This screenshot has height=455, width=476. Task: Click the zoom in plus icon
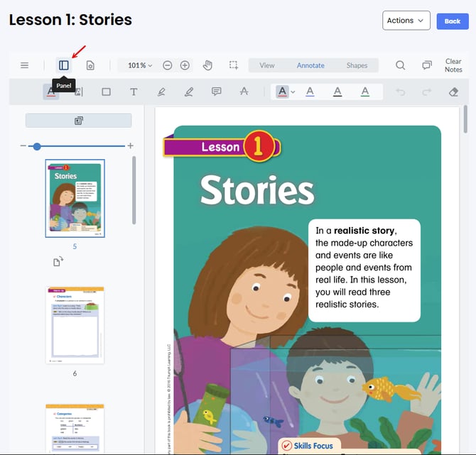pyautogui.click(x=185, y=65)
